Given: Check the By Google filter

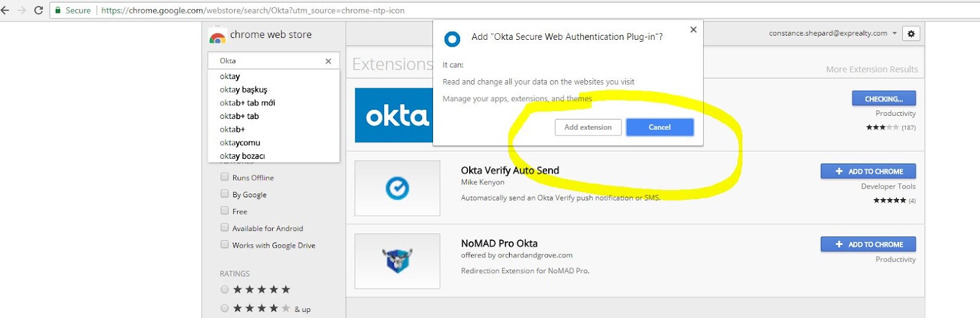Looking at the screenshot, I should [224, 194].
